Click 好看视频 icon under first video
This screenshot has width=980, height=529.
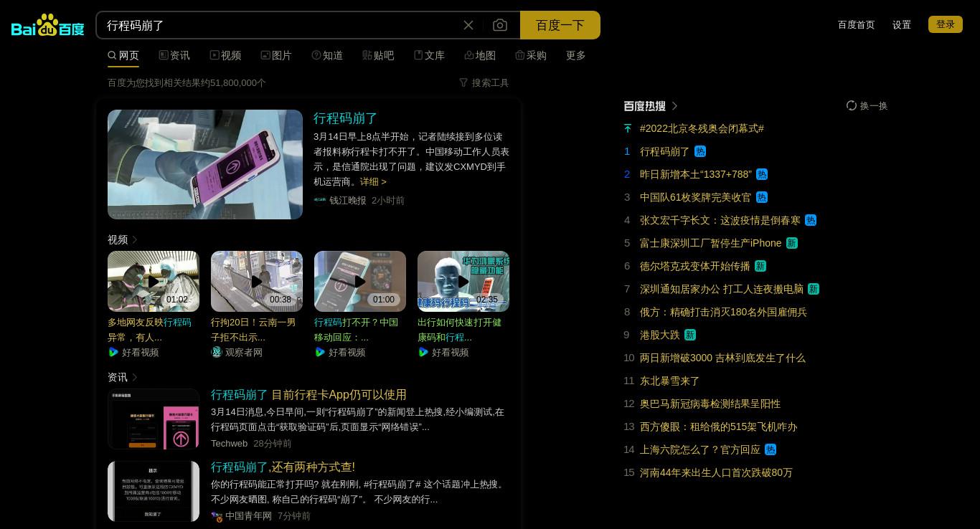[113, 352]
